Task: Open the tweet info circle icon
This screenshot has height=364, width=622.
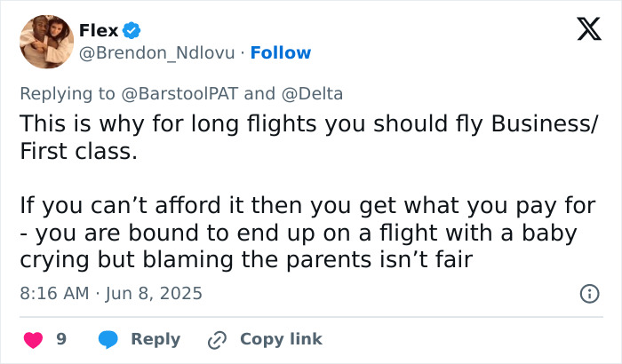Action: pos(588,293)
